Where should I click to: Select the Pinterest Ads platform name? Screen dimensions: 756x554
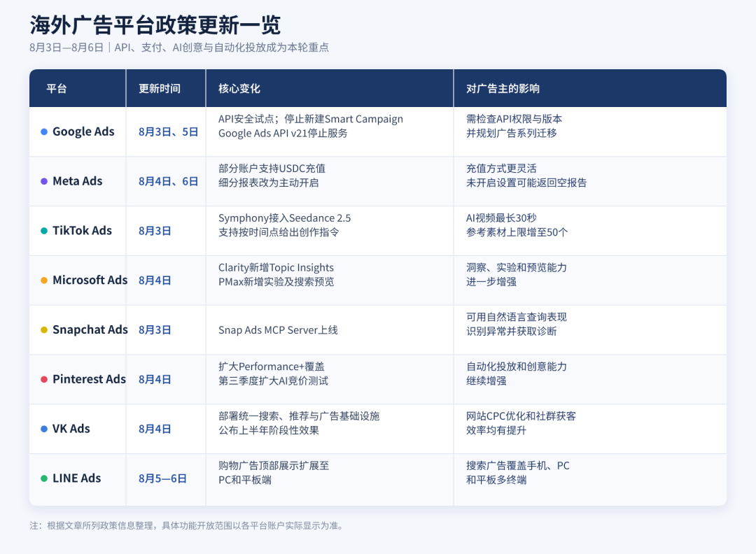[x=89, y=380]
